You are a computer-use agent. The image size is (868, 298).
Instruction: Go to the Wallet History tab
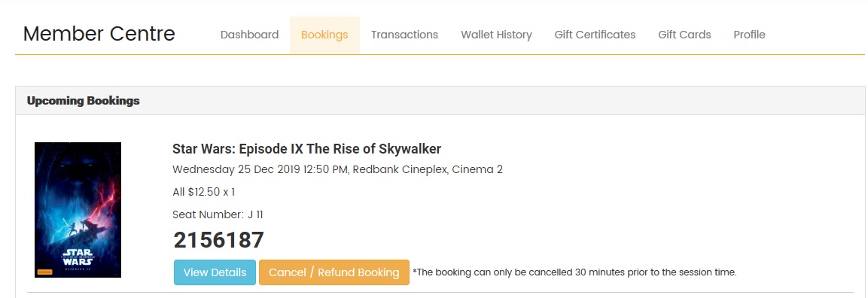(x=496, y=35)
